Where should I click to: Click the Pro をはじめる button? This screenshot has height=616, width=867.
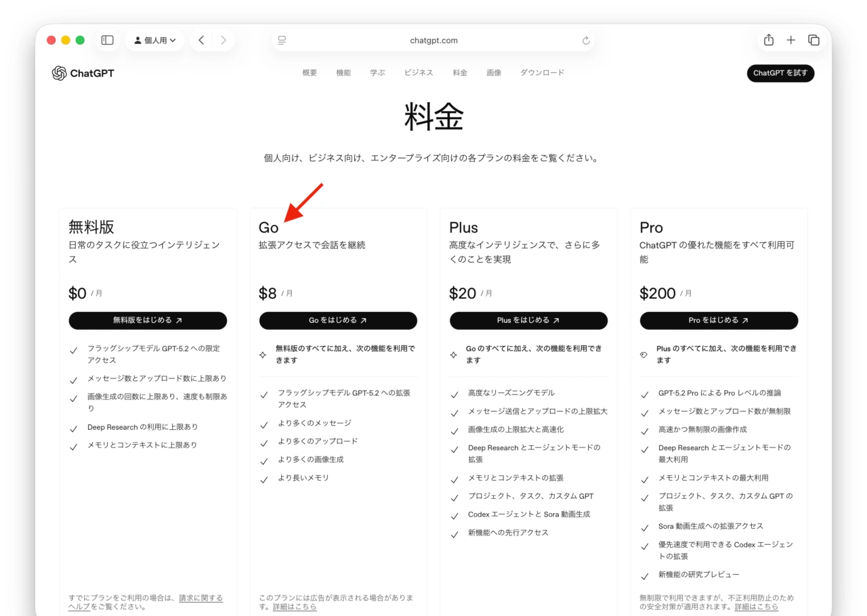point(719,321)
